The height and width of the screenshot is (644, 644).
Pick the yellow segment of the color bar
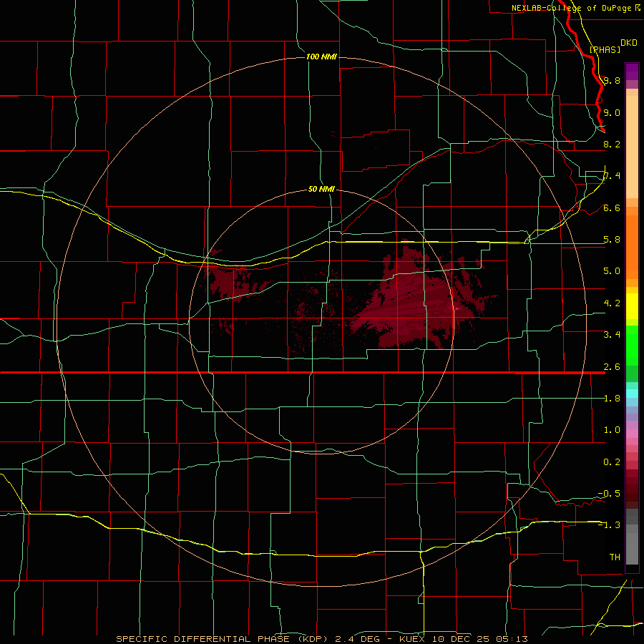coord(632,306)
